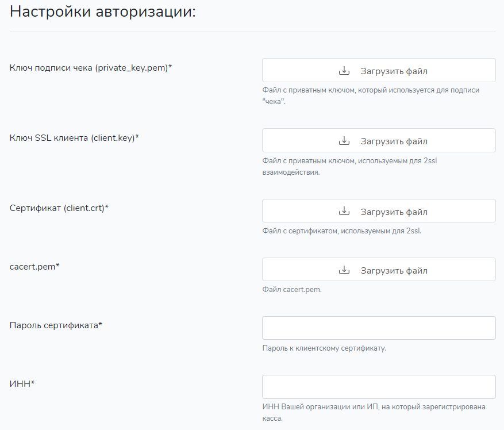This screenshot has width=504, height=430.
Task: Click the ИНН field label
Action: tap(22, 384)
